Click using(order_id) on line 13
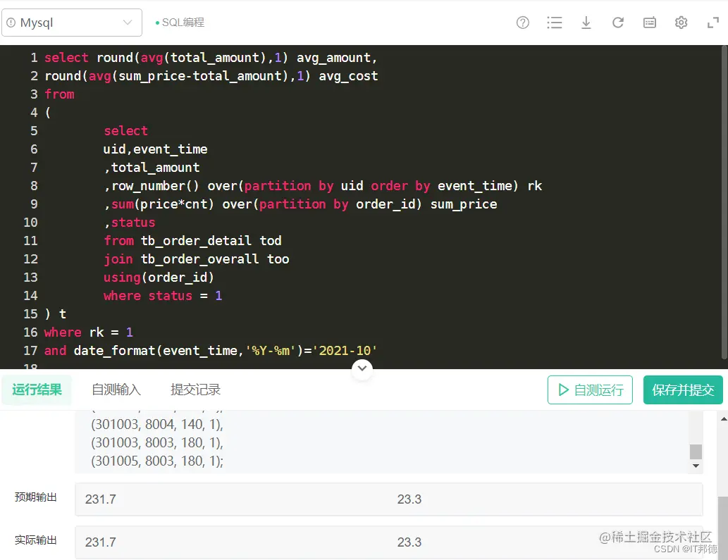The width and height of the screenshot is (728, 560). point(159,278)
